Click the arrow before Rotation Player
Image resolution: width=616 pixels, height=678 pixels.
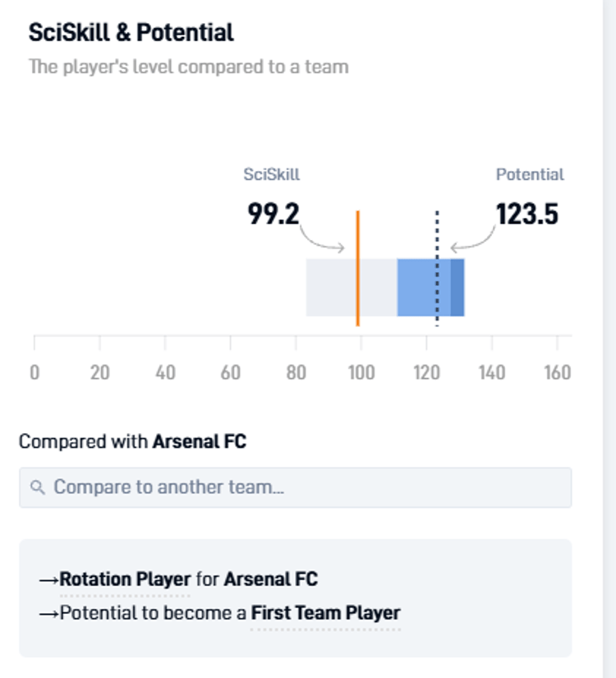tap(48, 580)
